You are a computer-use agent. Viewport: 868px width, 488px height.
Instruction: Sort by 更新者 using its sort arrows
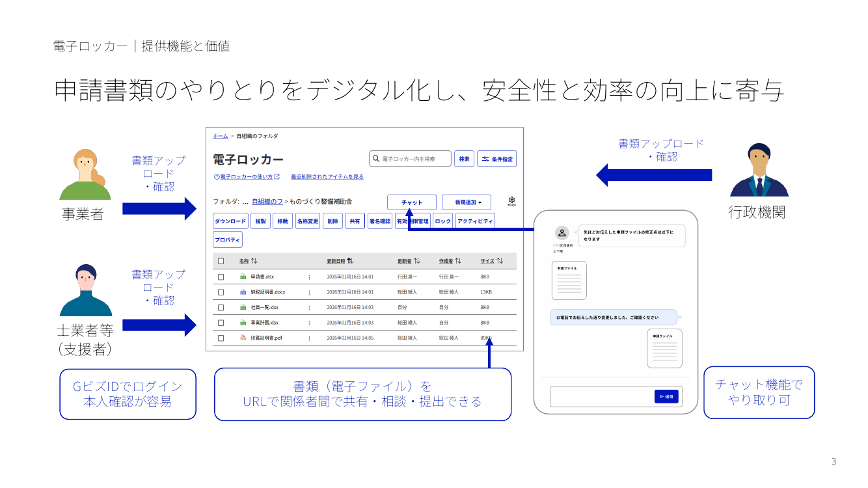tap(416, 261)
